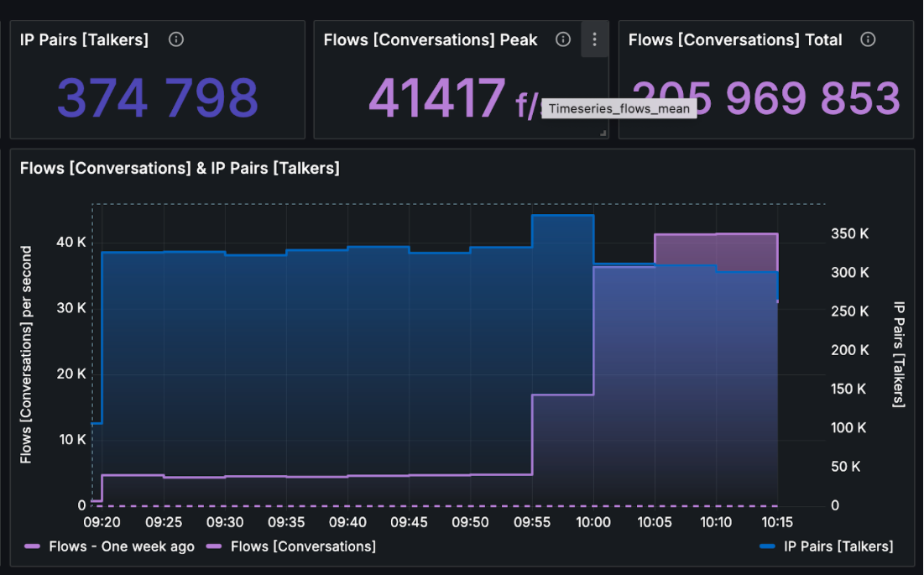The height and width of the screenshot is (575, 924).
Task: Click the 10:00 tick label on time axis
Action: tap(593, 522)
